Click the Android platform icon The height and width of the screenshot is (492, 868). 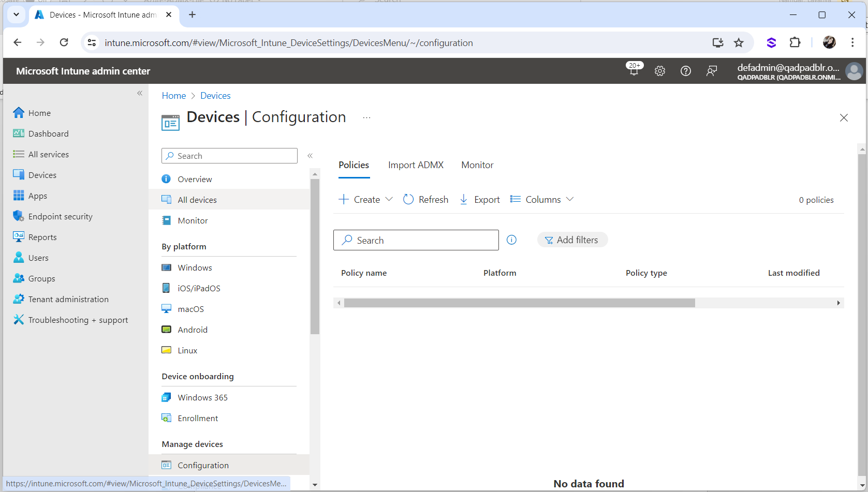coord(166,330)
